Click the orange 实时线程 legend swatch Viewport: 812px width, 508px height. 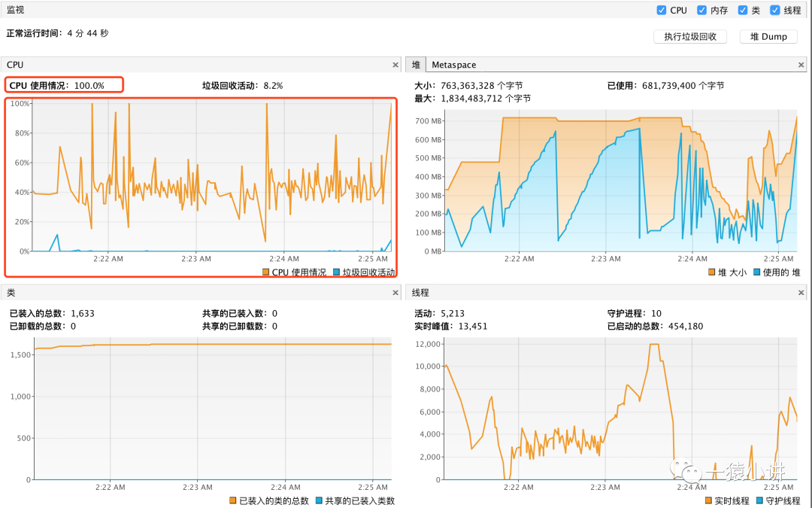(708, 500)
